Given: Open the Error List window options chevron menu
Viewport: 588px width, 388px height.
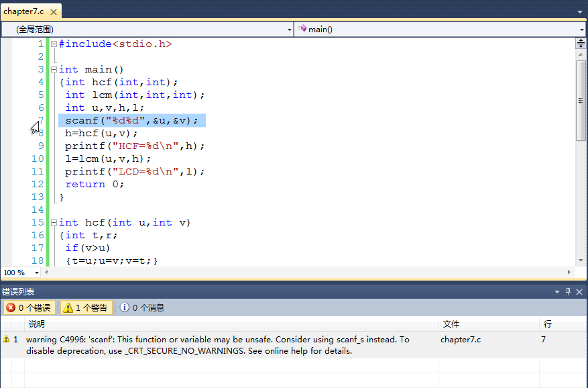Looking at the screenshot, I should [556, 291].
